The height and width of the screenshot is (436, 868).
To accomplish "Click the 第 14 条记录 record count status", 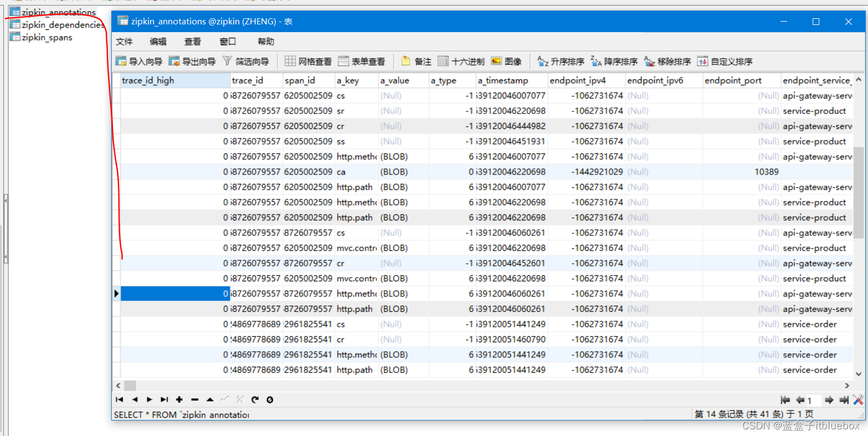I will (754, 414).
